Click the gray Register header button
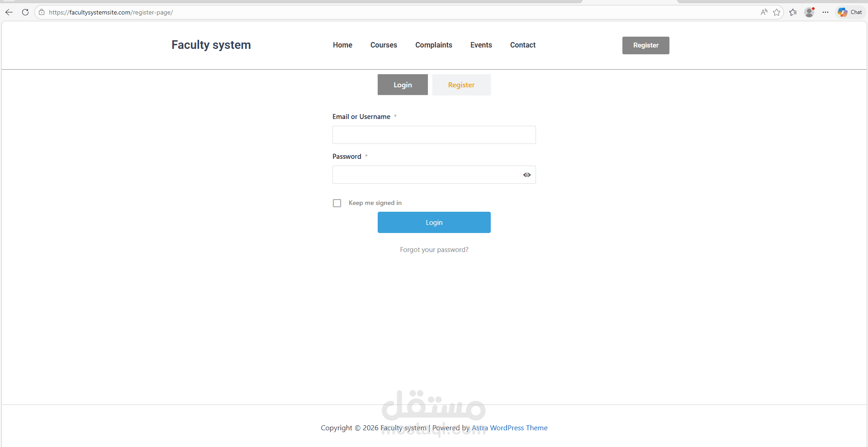The image size is (868, 447). [x=645, y=45]
